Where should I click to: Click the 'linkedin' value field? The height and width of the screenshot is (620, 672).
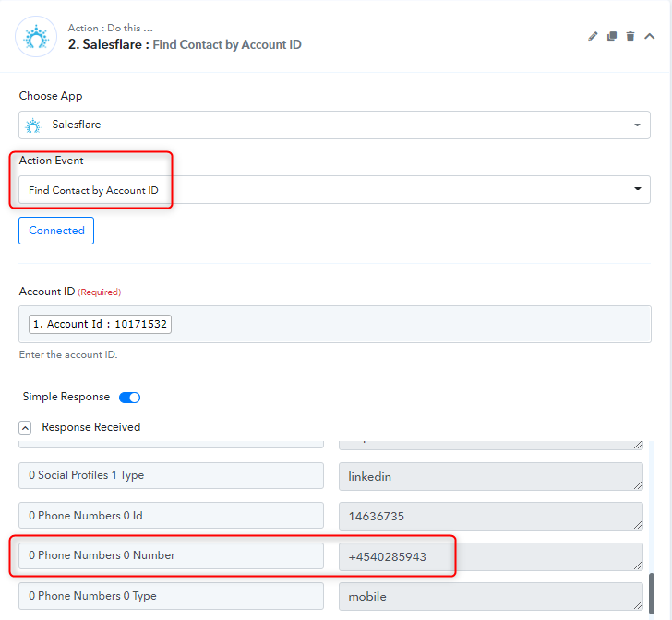tap(491, 476)
